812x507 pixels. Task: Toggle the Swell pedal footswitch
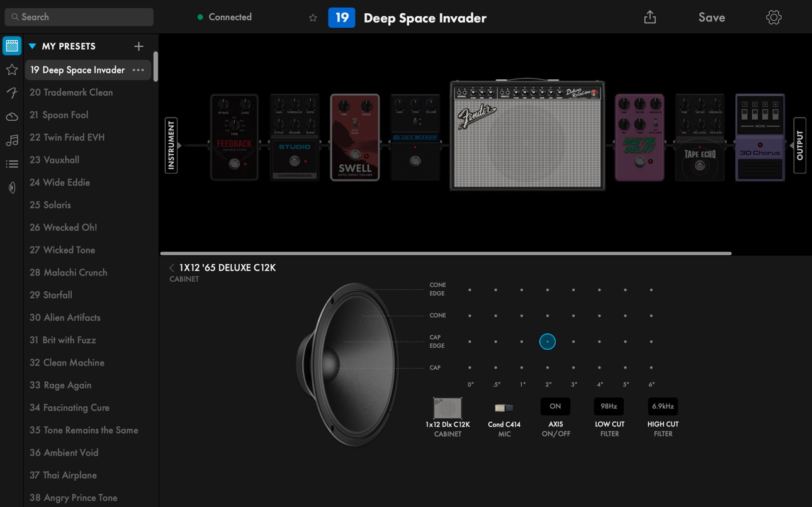[x=355, y=155]
